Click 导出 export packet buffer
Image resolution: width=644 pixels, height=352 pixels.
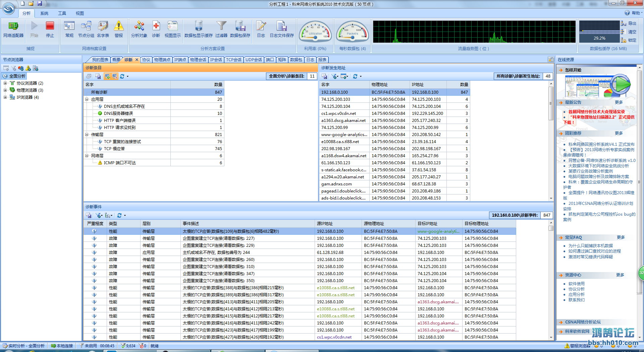(x=629, y=24)
